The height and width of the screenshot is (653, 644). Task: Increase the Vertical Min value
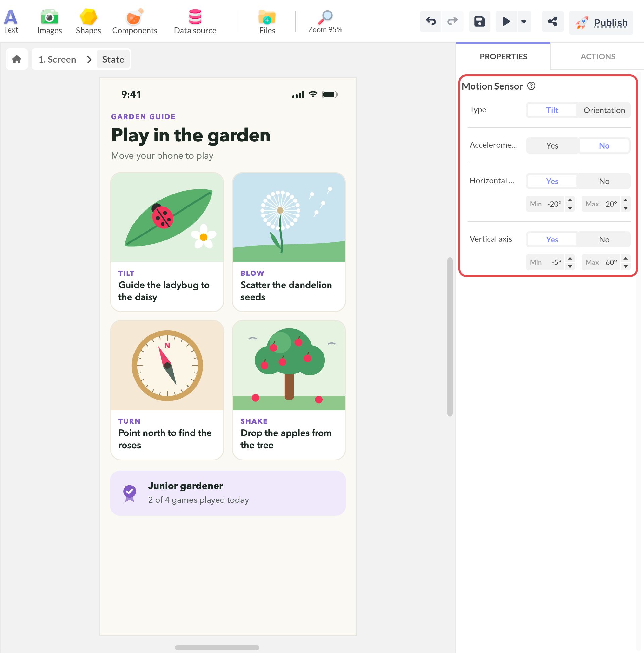570,258
